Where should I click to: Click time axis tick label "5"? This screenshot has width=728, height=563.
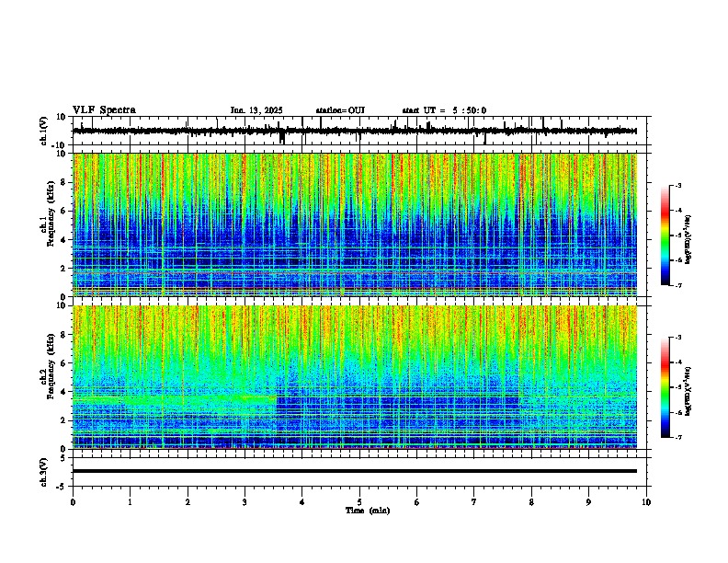pyautogui.click(x=359, y=502)
